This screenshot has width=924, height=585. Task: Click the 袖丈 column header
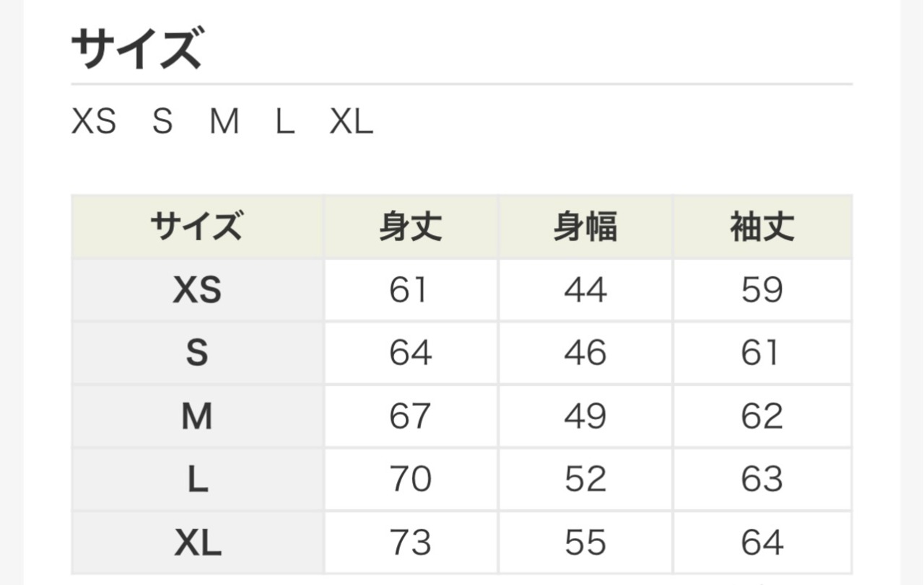[762, 227]
